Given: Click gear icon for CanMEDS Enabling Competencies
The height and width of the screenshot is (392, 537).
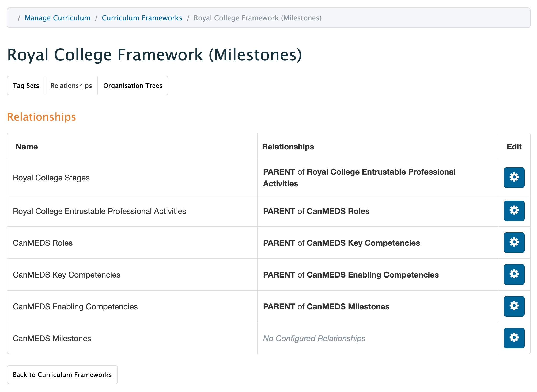Looking at the screenshot, I should [x=514, y=306].
